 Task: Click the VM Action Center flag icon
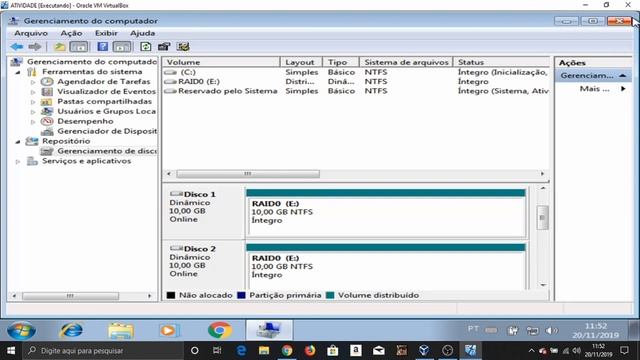tap(513, 331)
